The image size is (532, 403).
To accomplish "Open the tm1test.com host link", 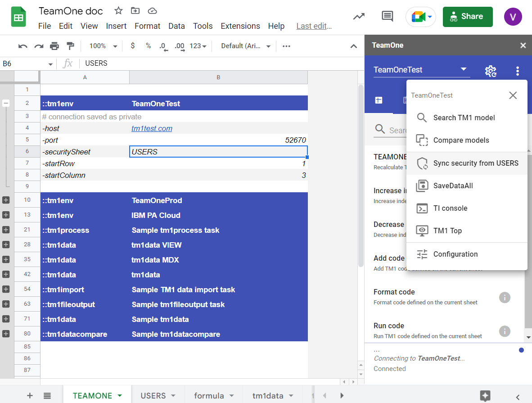I will (x=152, y=128).
